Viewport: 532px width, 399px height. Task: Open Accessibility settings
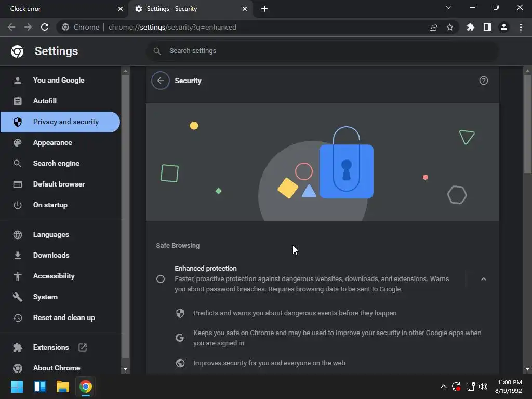(x=60, y=276)
